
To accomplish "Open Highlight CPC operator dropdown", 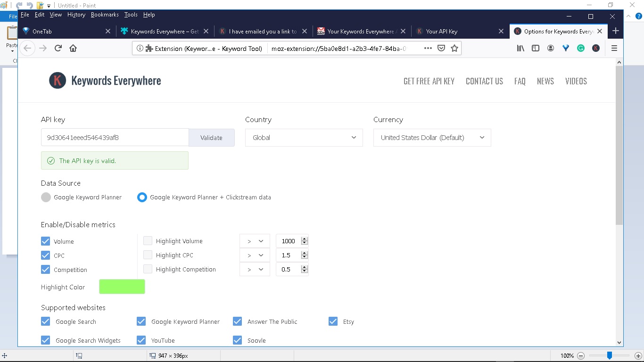I will (x=255, y=255).
